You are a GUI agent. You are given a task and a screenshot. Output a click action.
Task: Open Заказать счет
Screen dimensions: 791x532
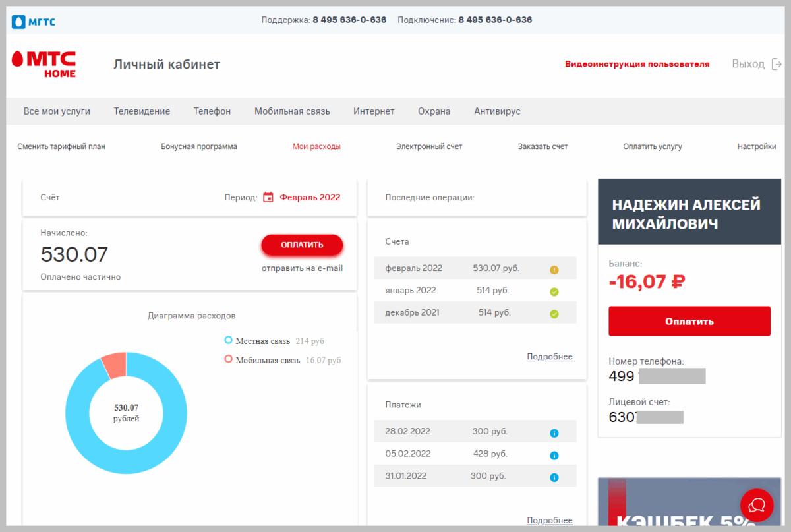click(542, 147)
